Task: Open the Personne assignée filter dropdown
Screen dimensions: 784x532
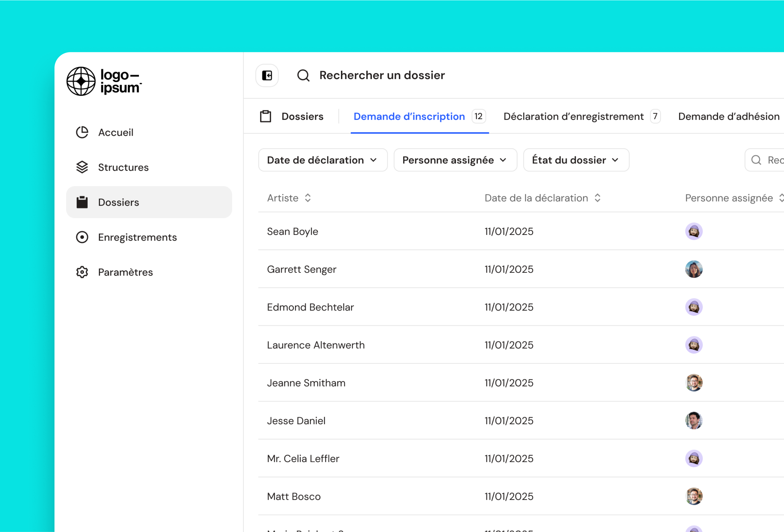Action: click(455, 160)
